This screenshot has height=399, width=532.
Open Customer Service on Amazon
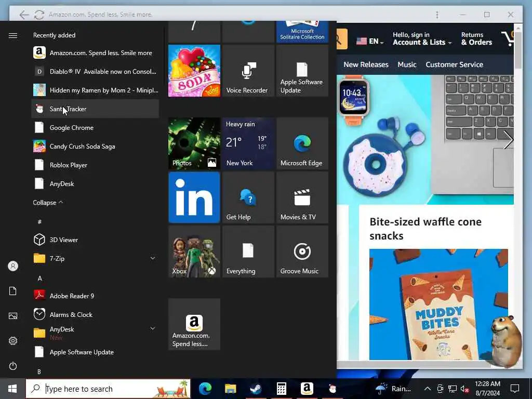pyautogui.click(x=454, y=64)
